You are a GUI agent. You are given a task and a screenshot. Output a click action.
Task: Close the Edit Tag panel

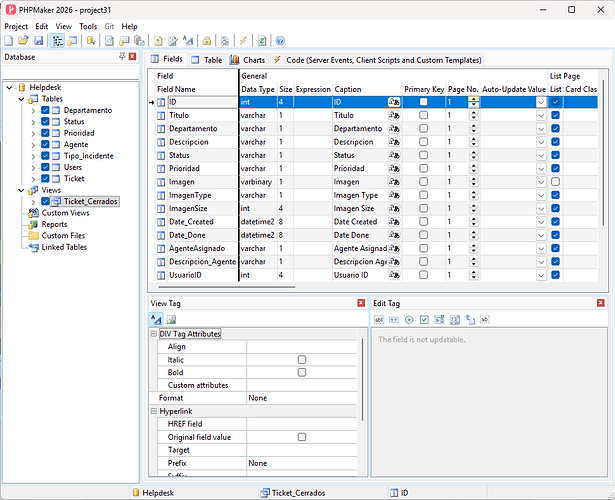click(x=600, y=303)
